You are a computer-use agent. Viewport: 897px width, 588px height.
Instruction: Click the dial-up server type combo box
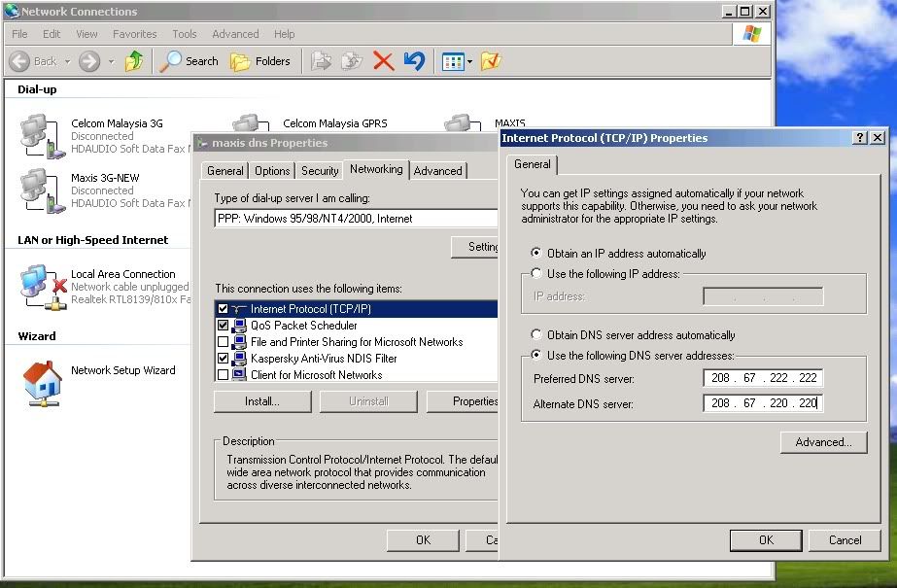click(x=357, y=219)
